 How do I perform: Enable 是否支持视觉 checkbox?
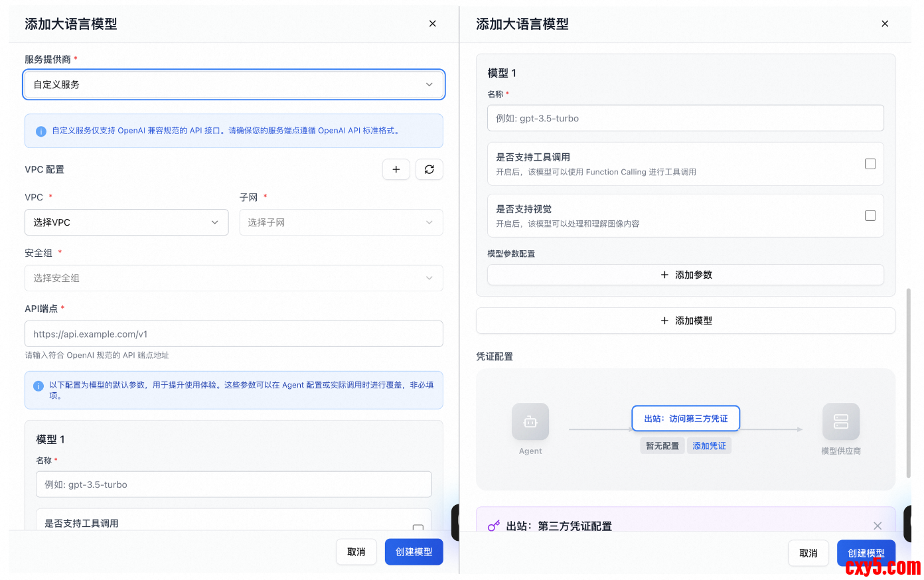(870, 216)
